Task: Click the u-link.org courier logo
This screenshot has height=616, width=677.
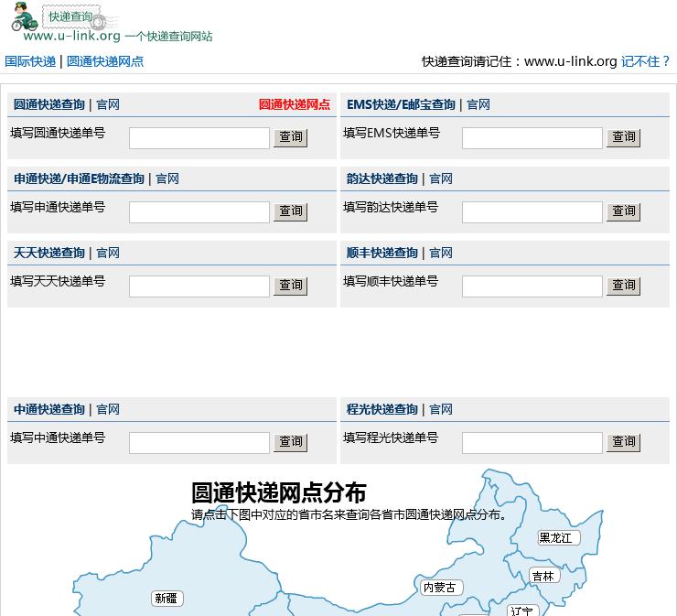Action: 113,23
